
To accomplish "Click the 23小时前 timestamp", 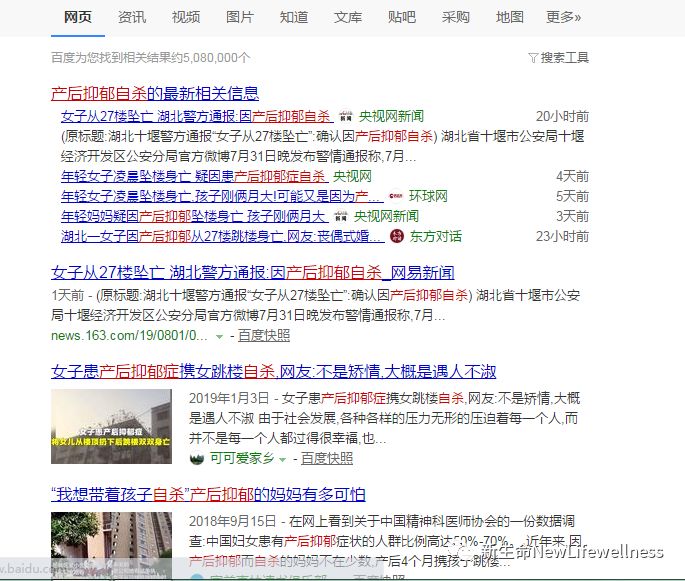I will pyautogui.click(x=562, y=237).
